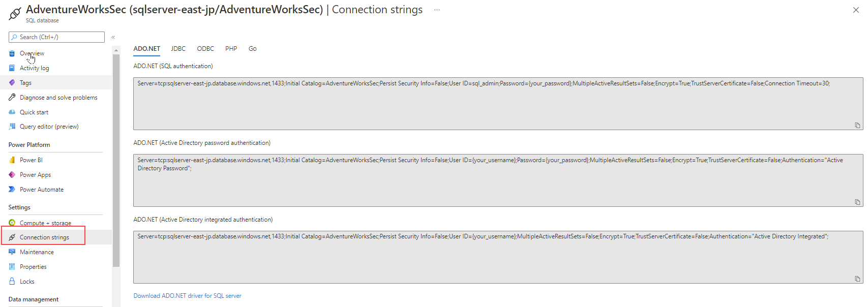Click the Locks padlock icon
Viewport: 868px width, 307px height.
pyautogui.click(x=12, y=282)
